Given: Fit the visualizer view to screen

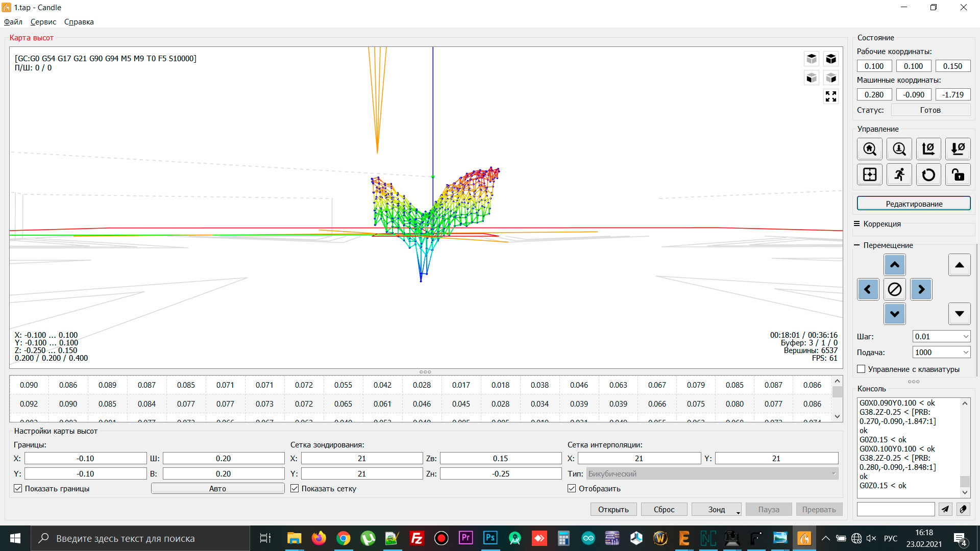Looking at the screenshot, I should (831, 96).
